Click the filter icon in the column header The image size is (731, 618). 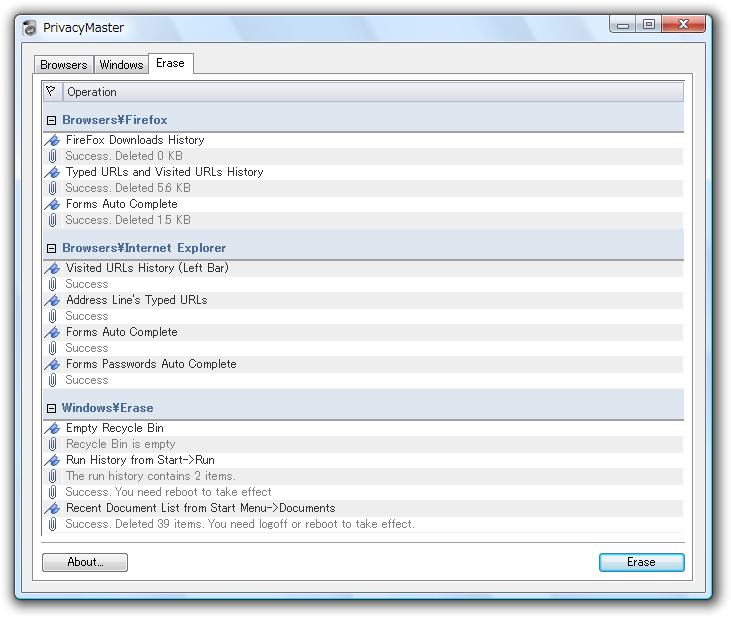(51, 91)
